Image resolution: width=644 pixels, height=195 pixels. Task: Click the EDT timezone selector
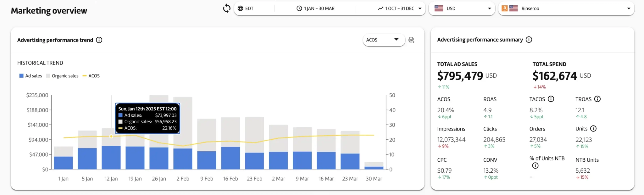246,8
